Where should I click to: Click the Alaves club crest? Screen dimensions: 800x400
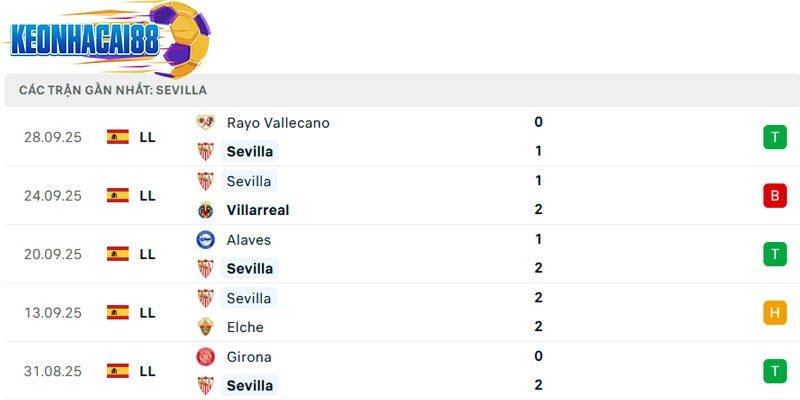[x=205, y=240]
